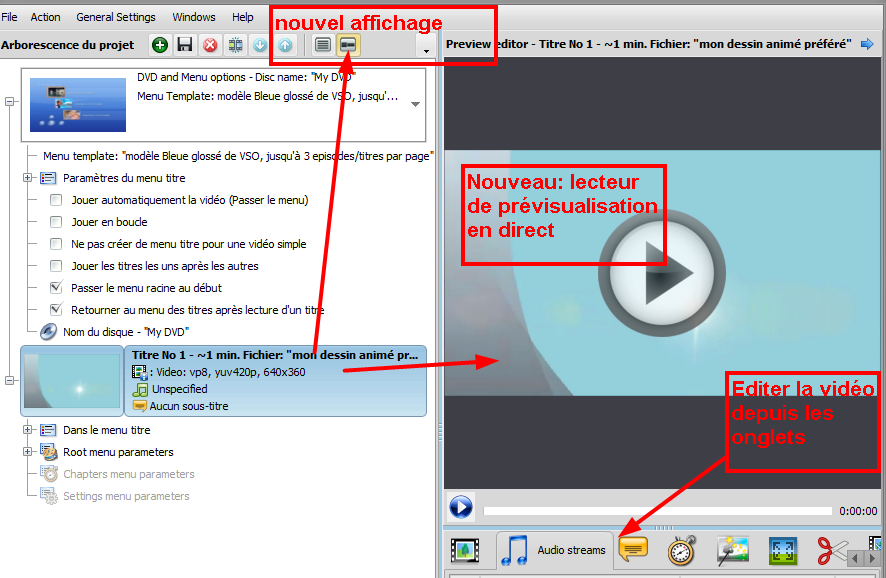Select the highlighted thumbnail view icon

point(348,45)
